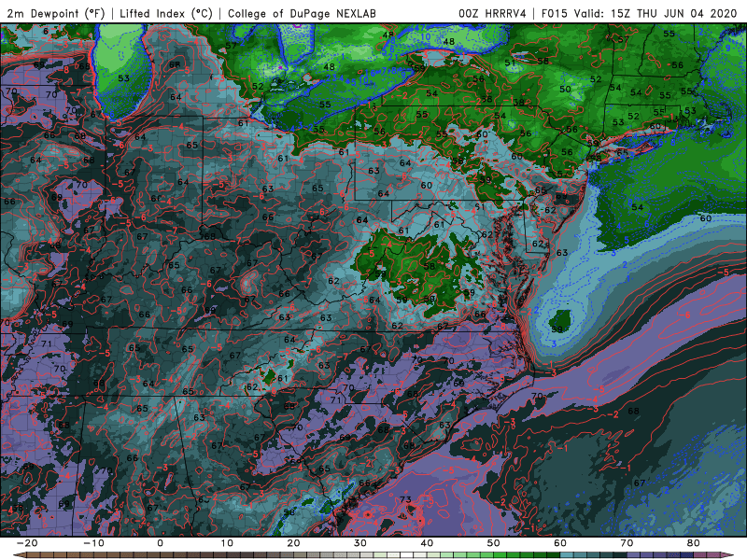This screenshot has height=560, width=747.
Task: Click the 'College of DuPage NEXLAB' credit text
Action: pyautogui.click(x=302, y=13)
